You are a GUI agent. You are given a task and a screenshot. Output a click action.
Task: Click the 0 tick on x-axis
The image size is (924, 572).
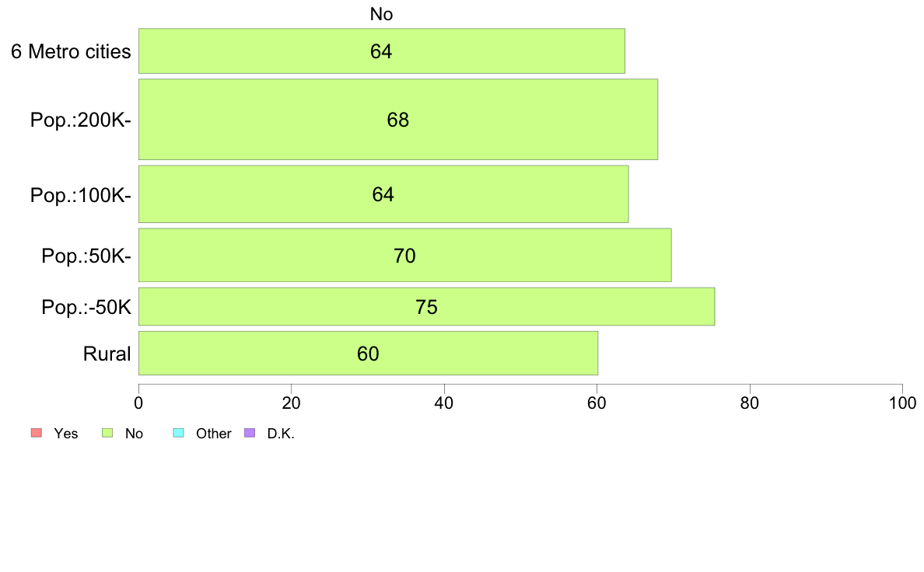[138, 403]
